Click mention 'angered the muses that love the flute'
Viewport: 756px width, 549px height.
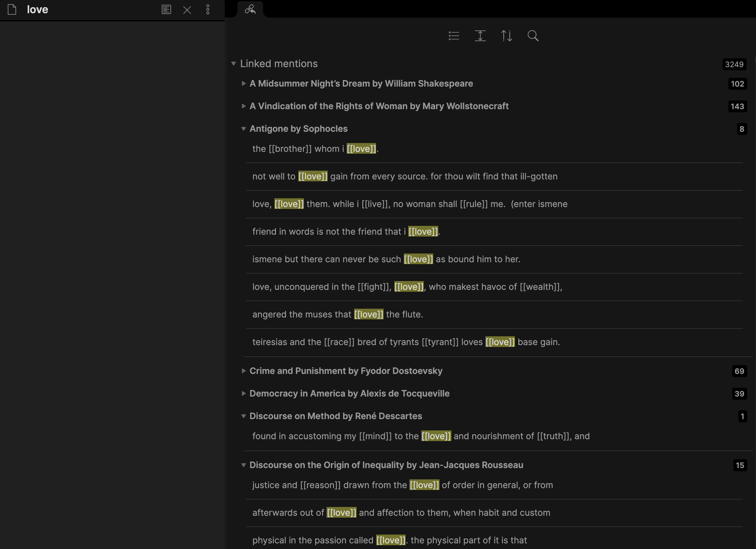(x=337, y=314)
